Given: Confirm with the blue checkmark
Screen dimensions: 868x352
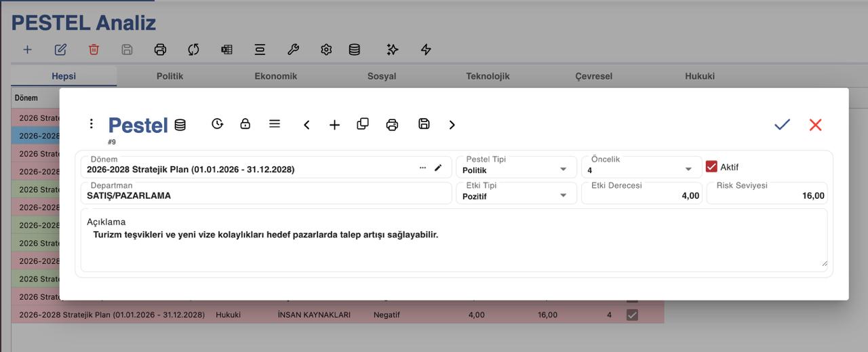Looking at the screenshot, I should coord(783,124).
